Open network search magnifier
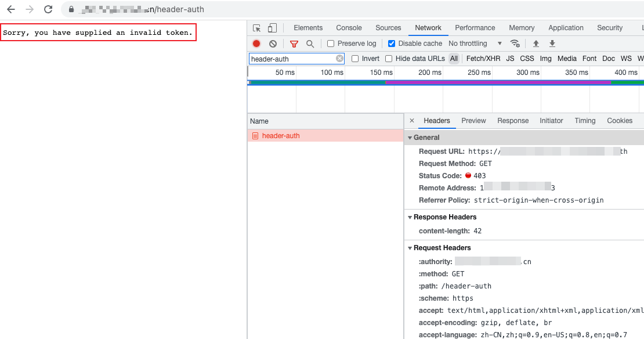The image size is (644, 339). pyautogui.click(x=310, y=44)
